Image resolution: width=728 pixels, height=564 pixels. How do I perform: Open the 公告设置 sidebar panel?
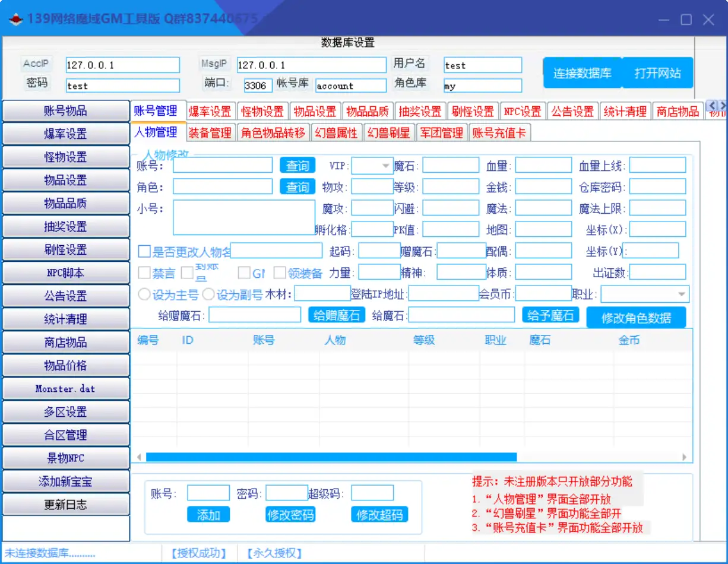[x=65, y=296]
